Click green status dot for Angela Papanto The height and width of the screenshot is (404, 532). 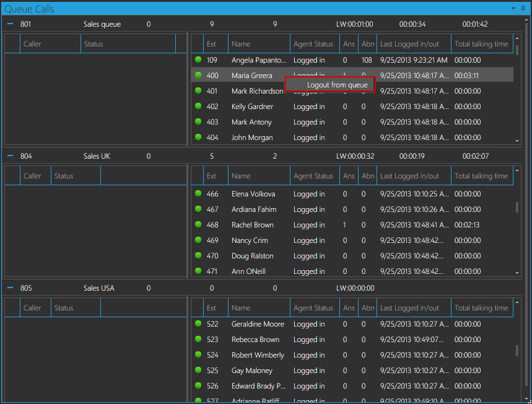(x=198, y=59)
